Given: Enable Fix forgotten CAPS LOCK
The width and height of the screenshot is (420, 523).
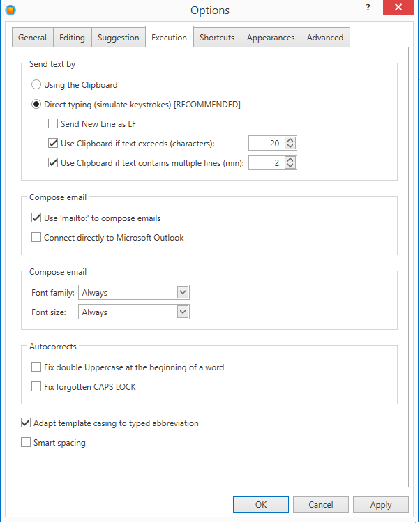Looking at the screenshot, I should 37,386.
